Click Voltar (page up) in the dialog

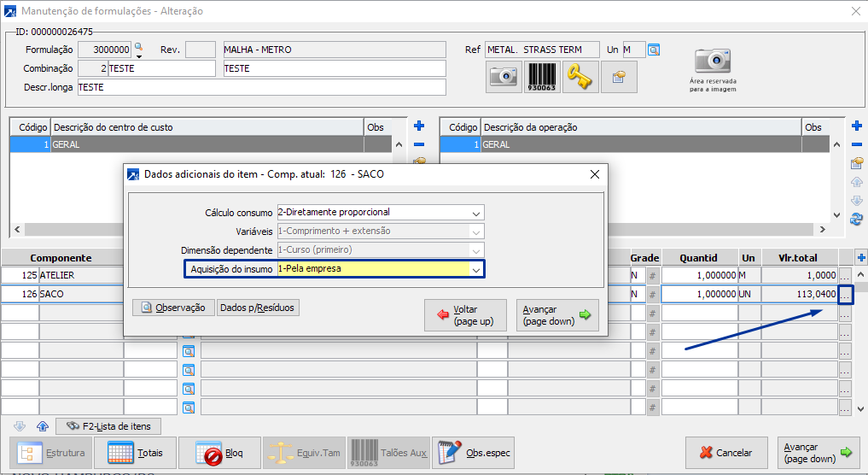pyautogui.click(x=465, y=315)
